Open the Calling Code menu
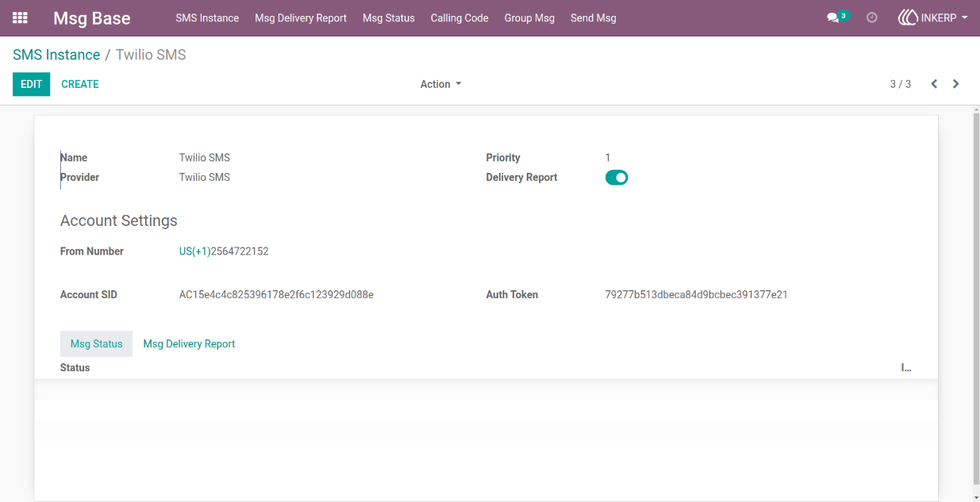Viewport: 980px width, 502px height. click(x=459, y=17)
